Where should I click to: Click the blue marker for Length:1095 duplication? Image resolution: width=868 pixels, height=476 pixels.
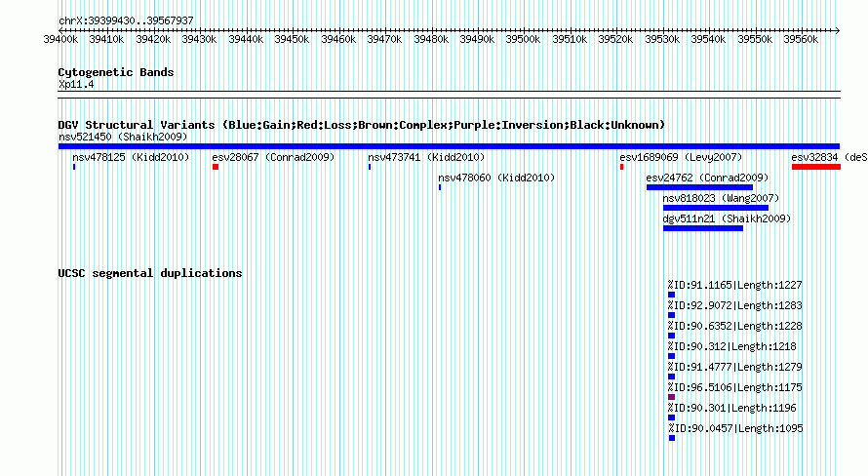pyautogui.click(x=672, y=438)
